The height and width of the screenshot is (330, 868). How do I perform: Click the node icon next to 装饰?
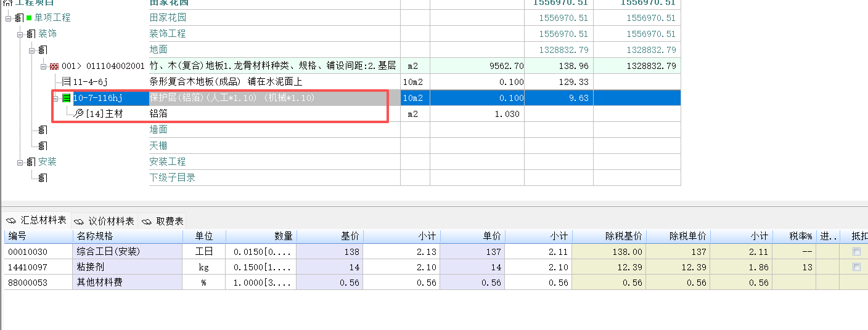[x=31, y=34]
